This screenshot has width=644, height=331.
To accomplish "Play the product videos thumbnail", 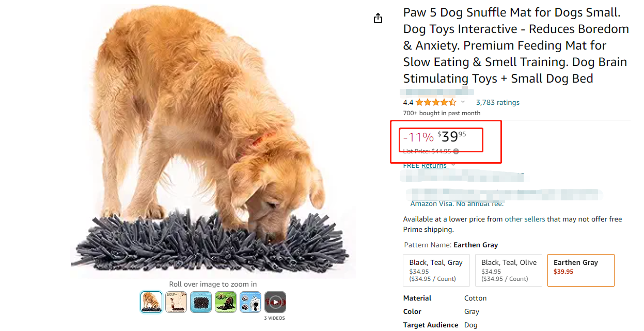I will tap(275, 302).
